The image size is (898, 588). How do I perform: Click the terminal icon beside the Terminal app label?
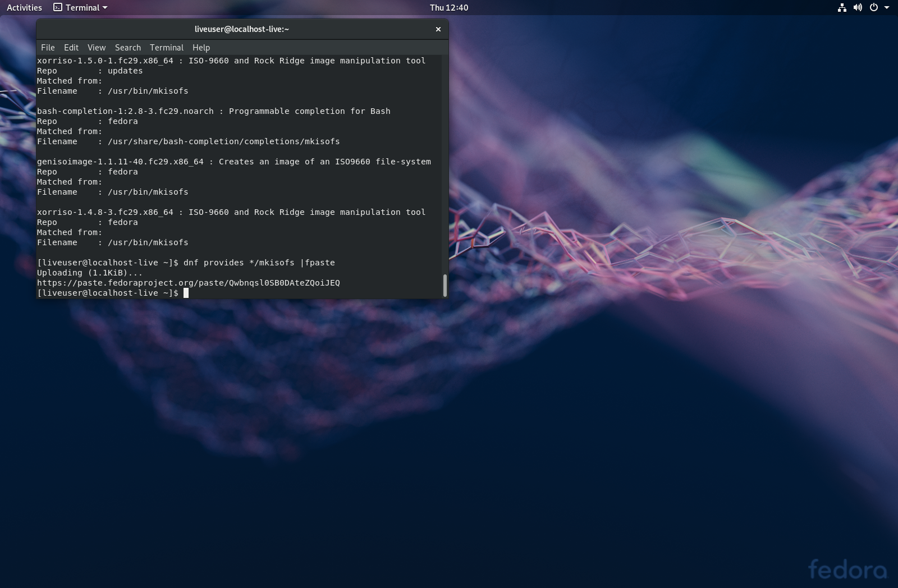pyautogui.click(x=58, y=7)
